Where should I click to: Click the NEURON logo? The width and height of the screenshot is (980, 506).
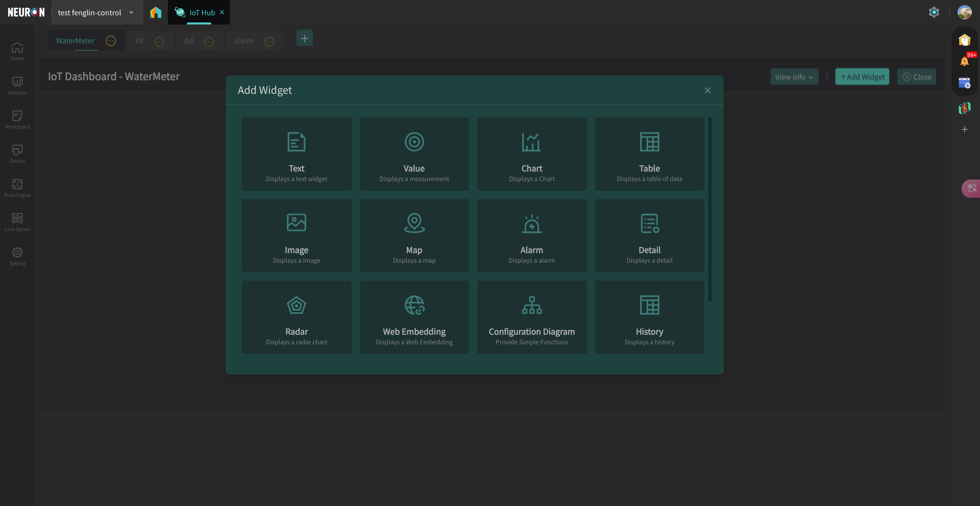tap(26, 12)
